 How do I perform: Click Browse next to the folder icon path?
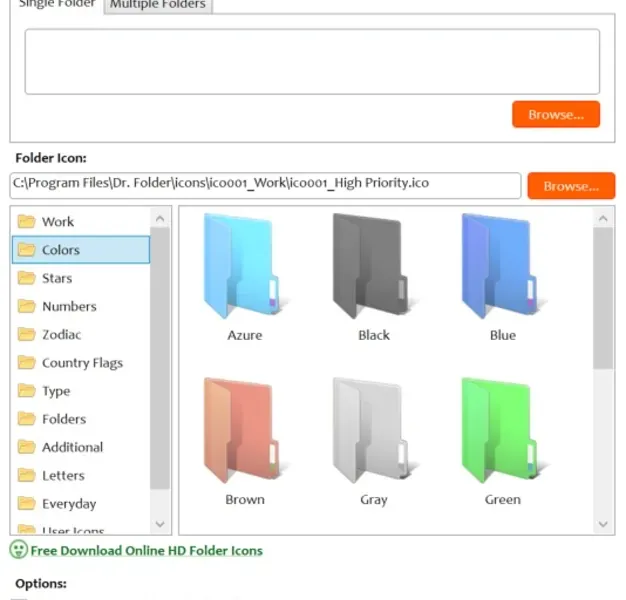[571, 186]
